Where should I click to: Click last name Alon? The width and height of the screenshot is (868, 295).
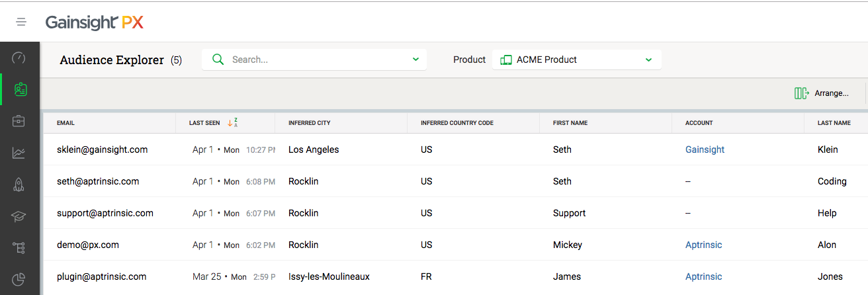827,245
